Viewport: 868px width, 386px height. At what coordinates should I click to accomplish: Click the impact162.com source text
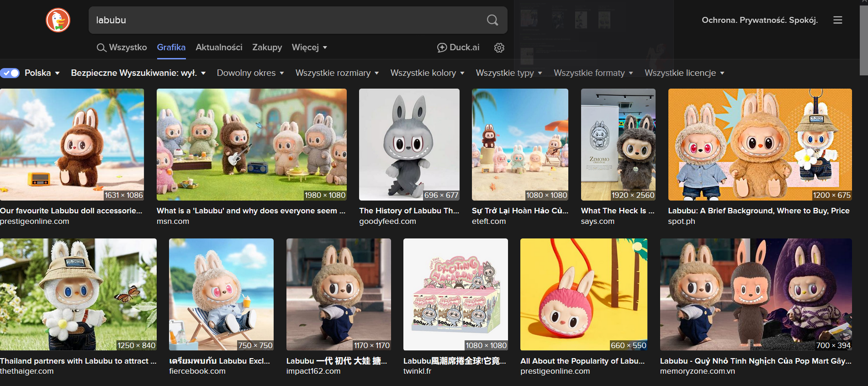[x=313, y=371]
